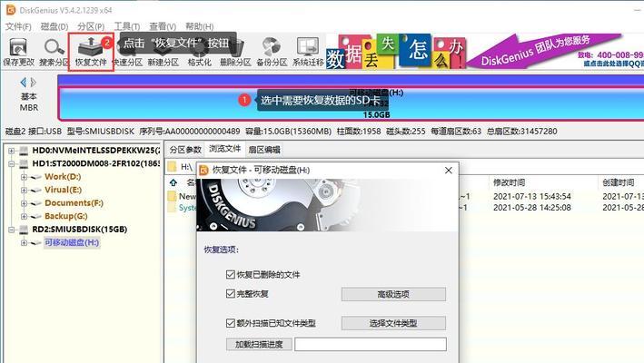The image size is (644, 363).
Task: Collapse the RD2 SMIUSBDISK node
Action: pos(12,230)
